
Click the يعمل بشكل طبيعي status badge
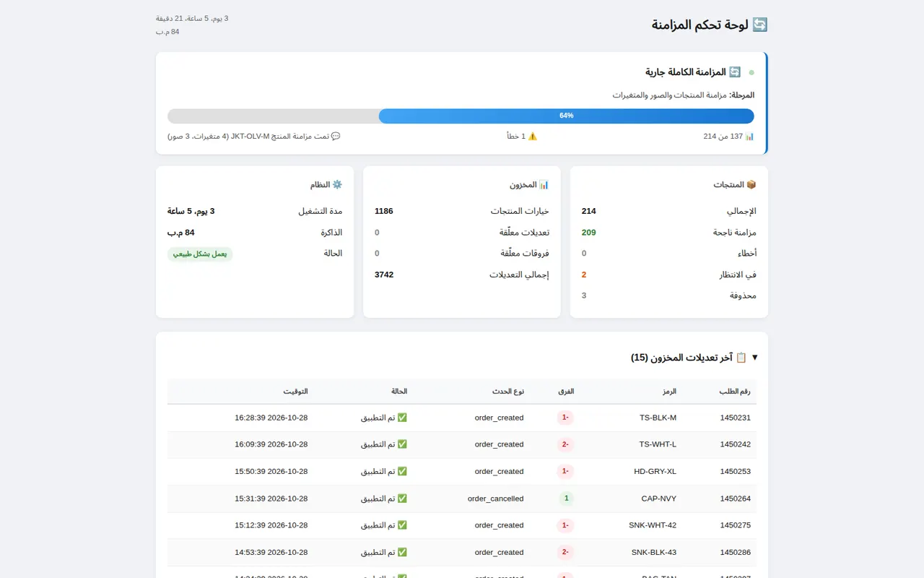pyautogui.click(x=200, y=254)
